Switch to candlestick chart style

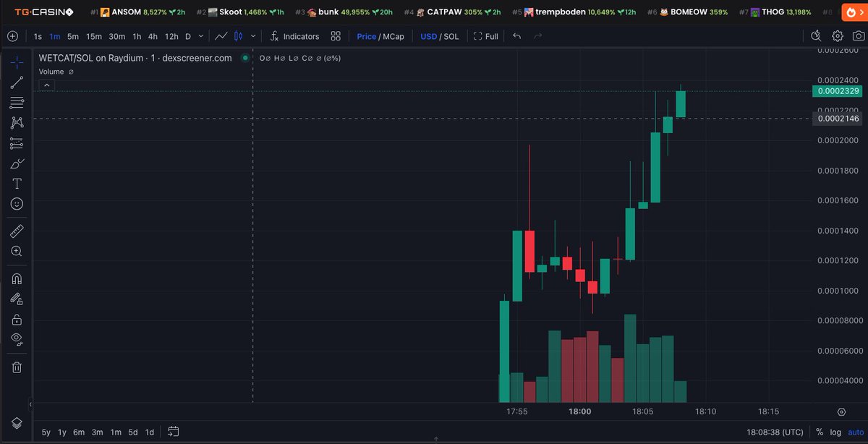[x=238, y=36]
